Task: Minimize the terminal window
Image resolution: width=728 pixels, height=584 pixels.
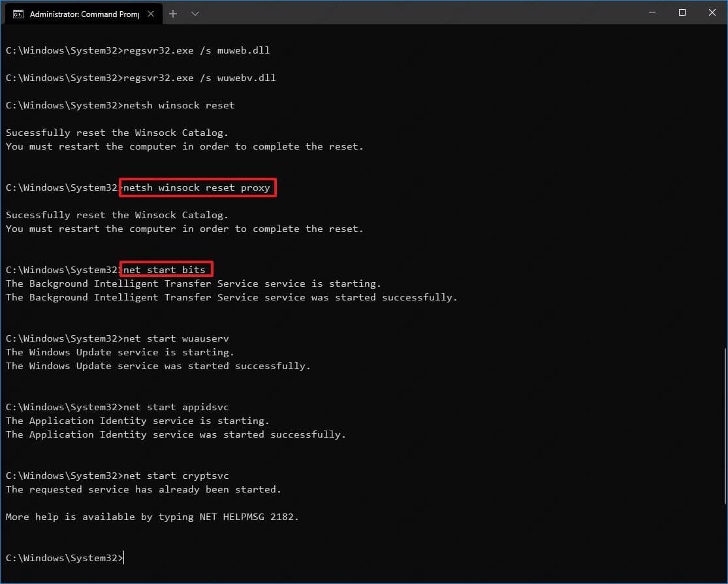Action: pos(652,12)
